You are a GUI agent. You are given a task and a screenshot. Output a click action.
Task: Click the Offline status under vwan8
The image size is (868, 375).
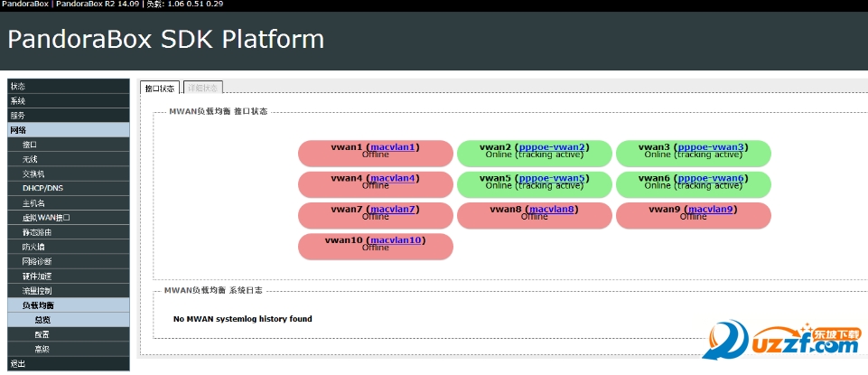pos(534,217)
